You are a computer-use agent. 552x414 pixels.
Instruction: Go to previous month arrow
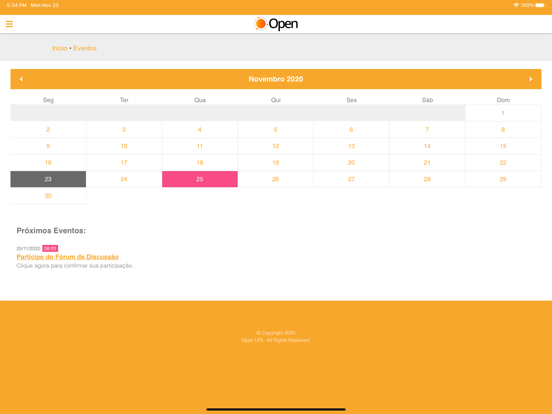pos(21,79)
